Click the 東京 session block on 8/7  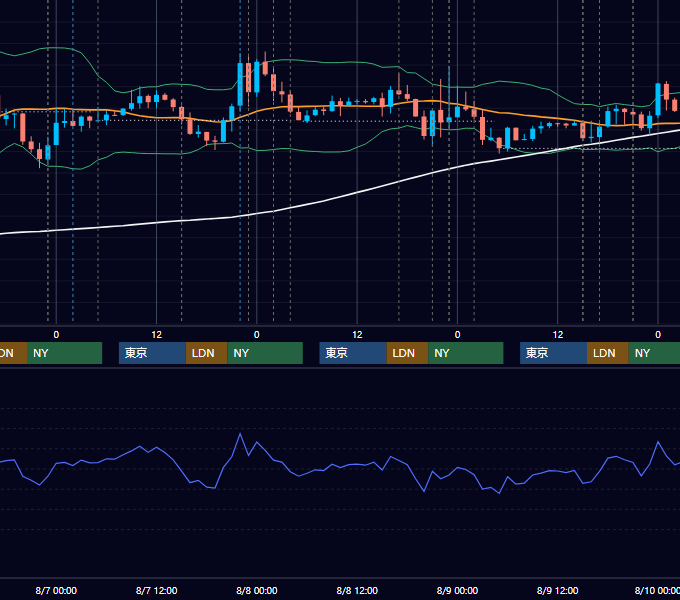(x=152, y=353)
